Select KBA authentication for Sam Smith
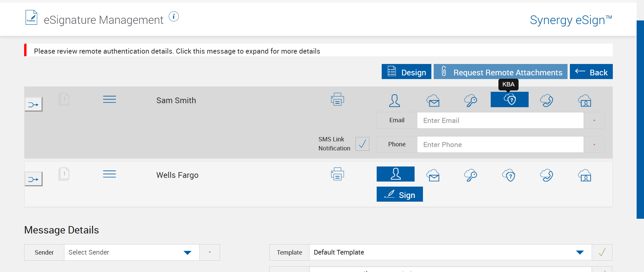 point(509,100)
